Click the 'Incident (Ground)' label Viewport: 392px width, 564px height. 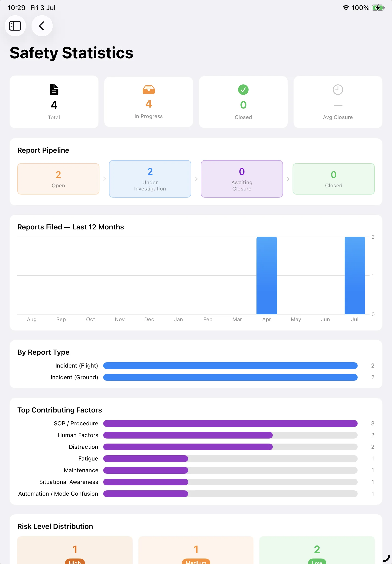[x=74, y=377]
